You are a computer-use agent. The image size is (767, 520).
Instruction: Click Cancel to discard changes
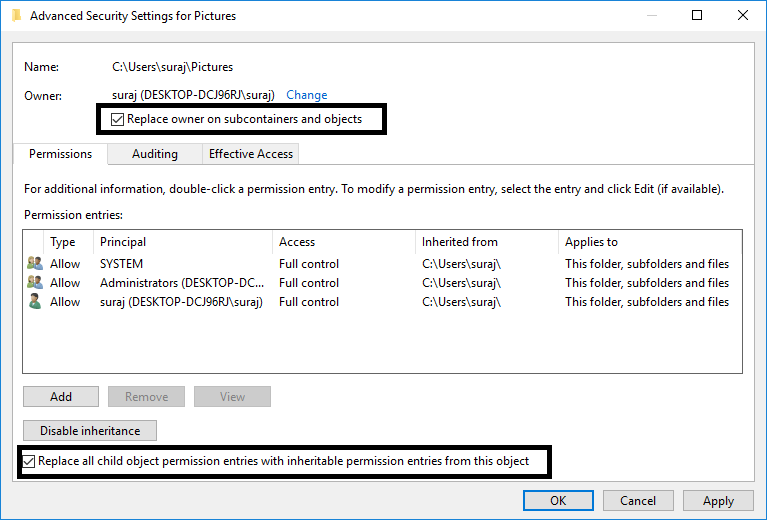coord(638,501)
